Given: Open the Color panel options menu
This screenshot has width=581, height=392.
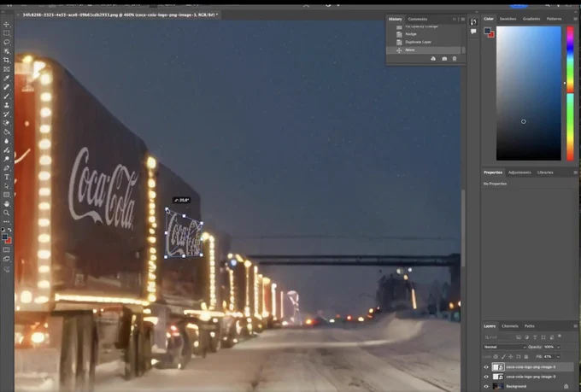Looking at the screenshot, I should point(575,19).
